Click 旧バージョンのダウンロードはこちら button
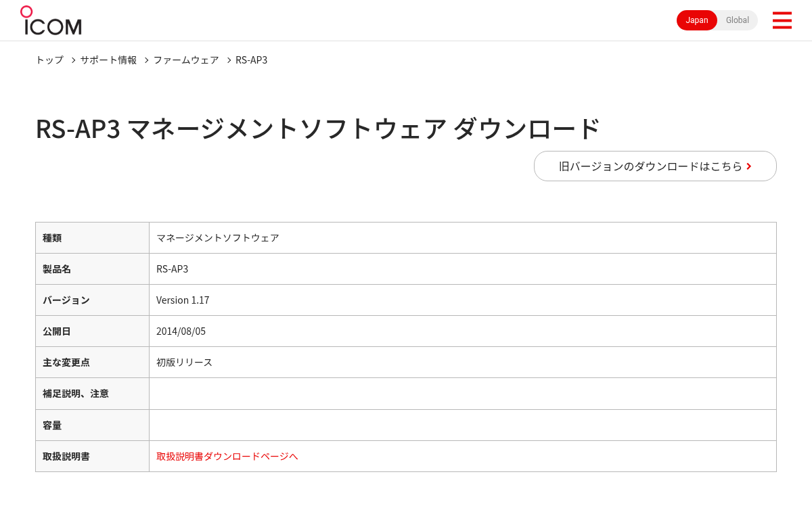The height and width of the screenshot is (512, 812). pos(655,166)
